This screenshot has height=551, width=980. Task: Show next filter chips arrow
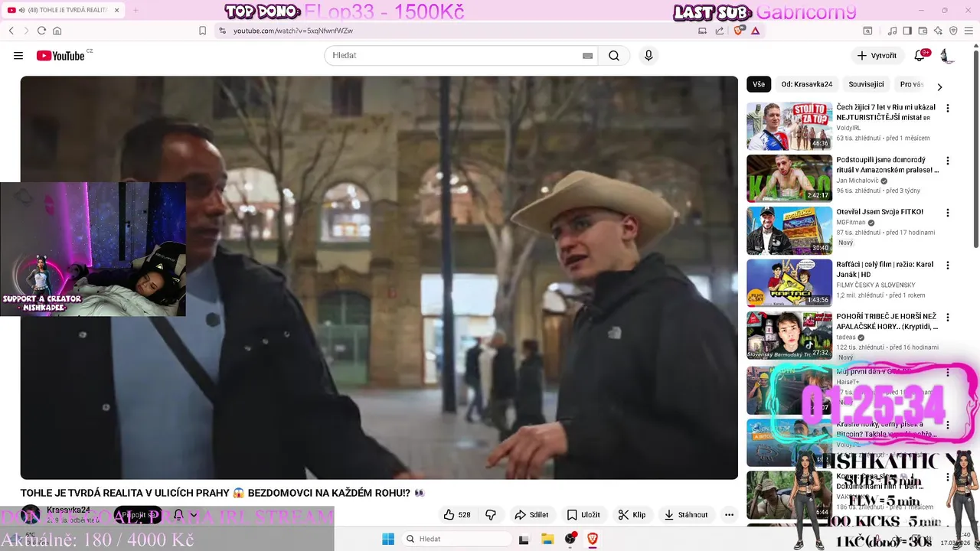coord(939,86)
